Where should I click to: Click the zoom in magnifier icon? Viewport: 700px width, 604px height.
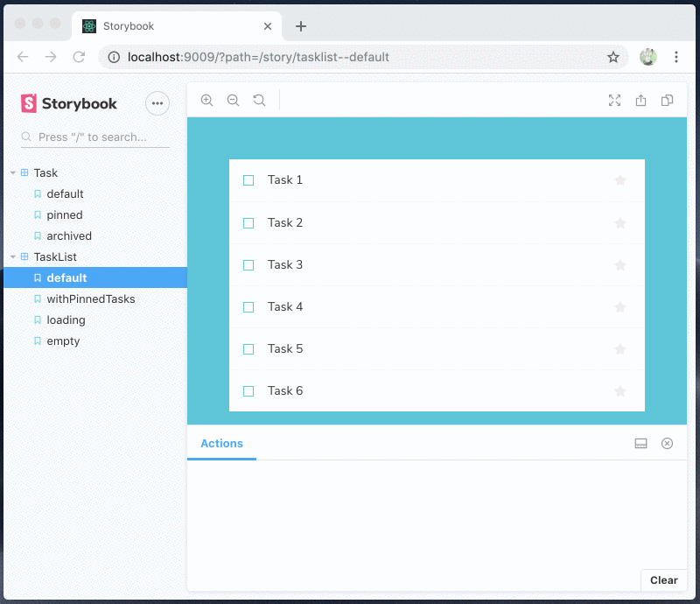point(206,101)
